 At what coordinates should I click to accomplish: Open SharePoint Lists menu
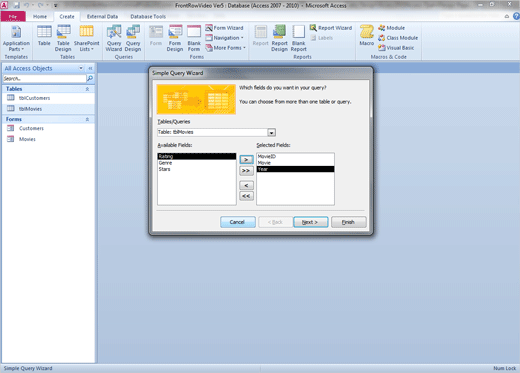coord(86,39)
